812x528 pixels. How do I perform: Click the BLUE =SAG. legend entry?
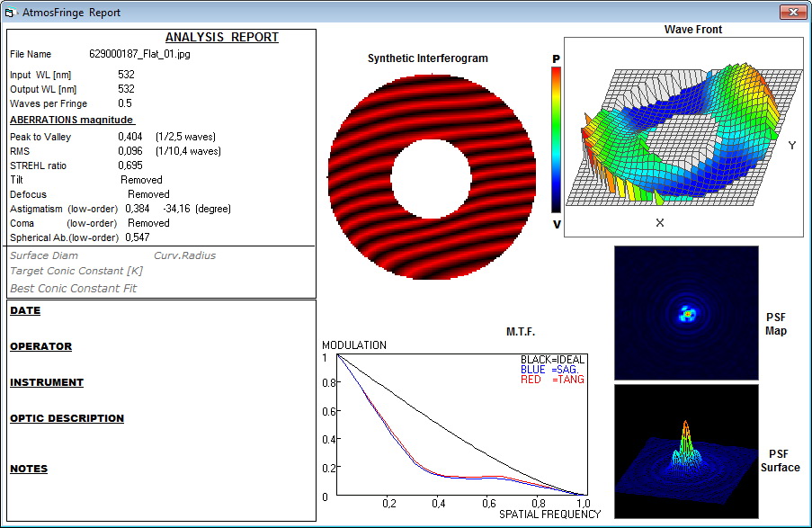(549, 370)
